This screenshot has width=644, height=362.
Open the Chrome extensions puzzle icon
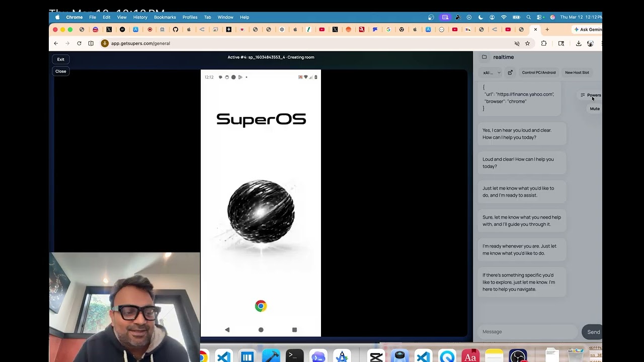[x=544, y=43]
